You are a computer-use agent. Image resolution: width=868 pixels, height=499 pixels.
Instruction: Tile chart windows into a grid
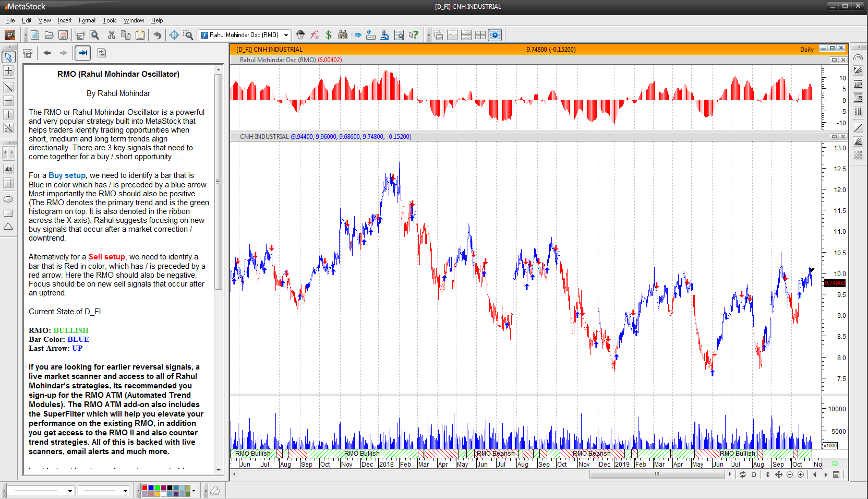pyautogui.click(x=480, y=35)
